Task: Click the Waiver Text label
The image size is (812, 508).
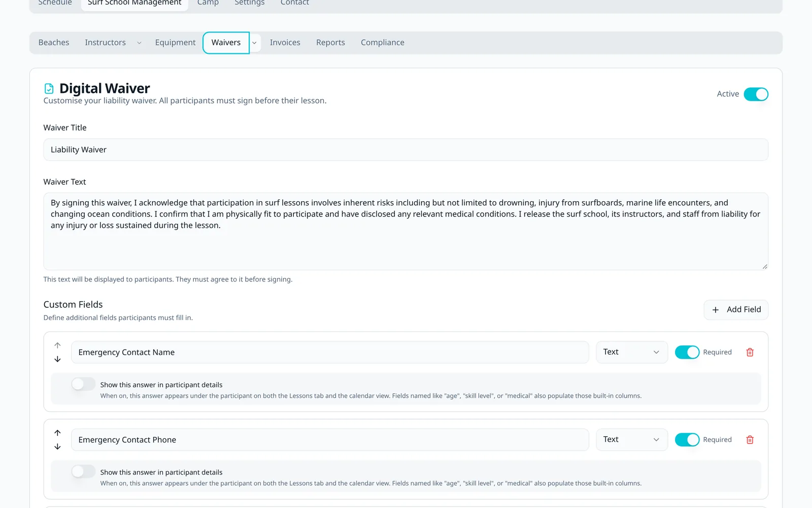Action: click(x=64, y=182)
